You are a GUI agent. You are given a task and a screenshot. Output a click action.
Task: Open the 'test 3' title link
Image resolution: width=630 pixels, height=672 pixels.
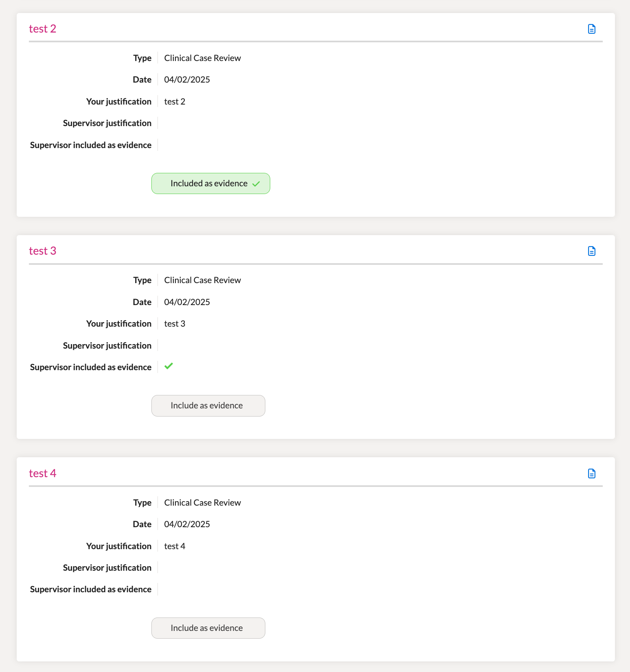click(42, 251)
